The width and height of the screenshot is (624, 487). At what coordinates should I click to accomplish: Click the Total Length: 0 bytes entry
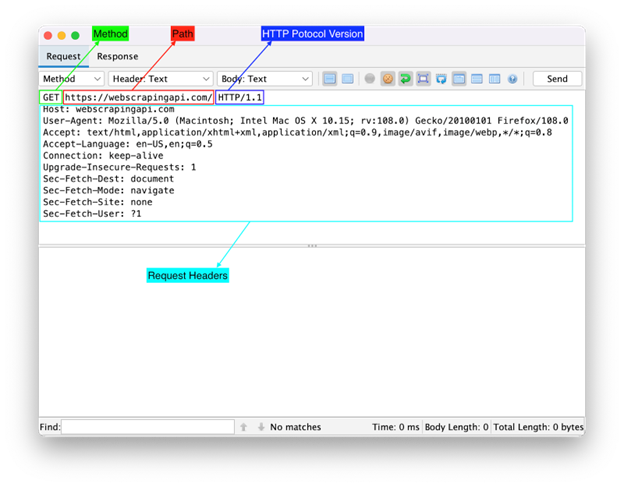(538, 427)
